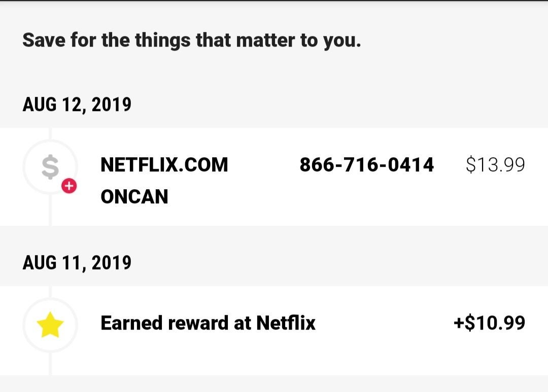The image size is (548, 392).
Task: Select the $13.99 transaction amount
Action: 495,165
